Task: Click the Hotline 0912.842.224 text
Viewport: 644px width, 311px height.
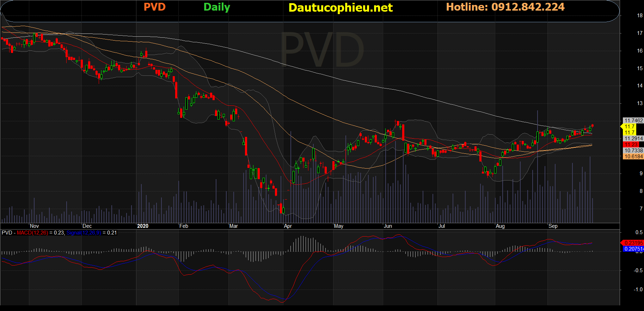Action: pos(505,7)
